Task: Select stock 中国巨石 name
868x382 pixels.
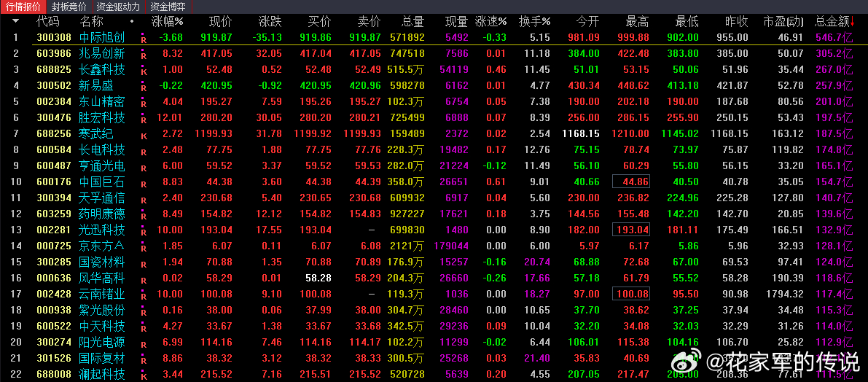Action: pyautogui.click(x=103, y=182)
